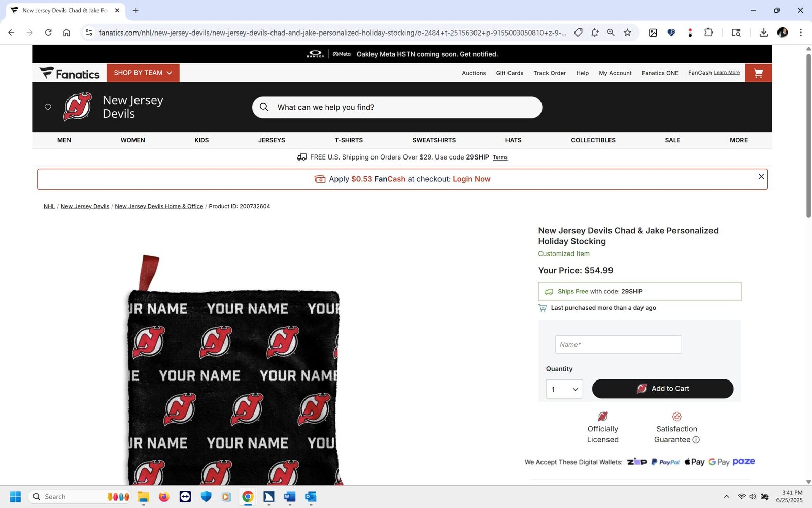This screenshot has width=812, height=508.
Task: Open Chrome extensions puzzle icon
Action: (708, 33)
